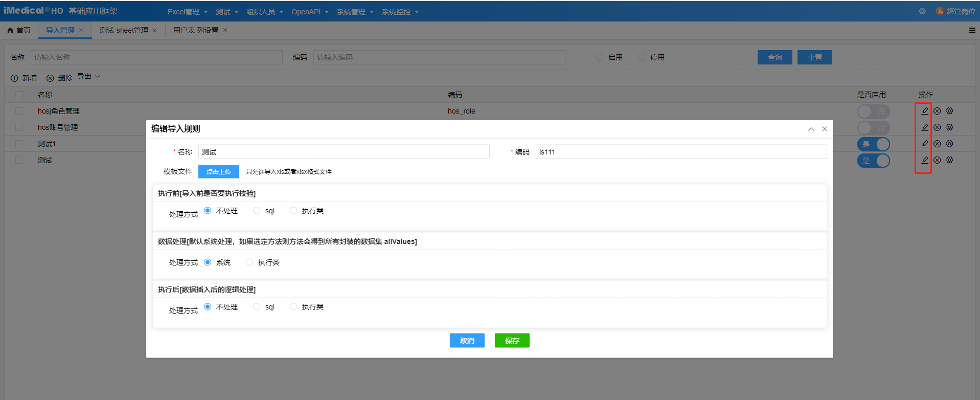The height and width of the screenshot is (400, 980).
Task: Click the edit pencil icon for hos账号管理 row
Action: (925, 127)
